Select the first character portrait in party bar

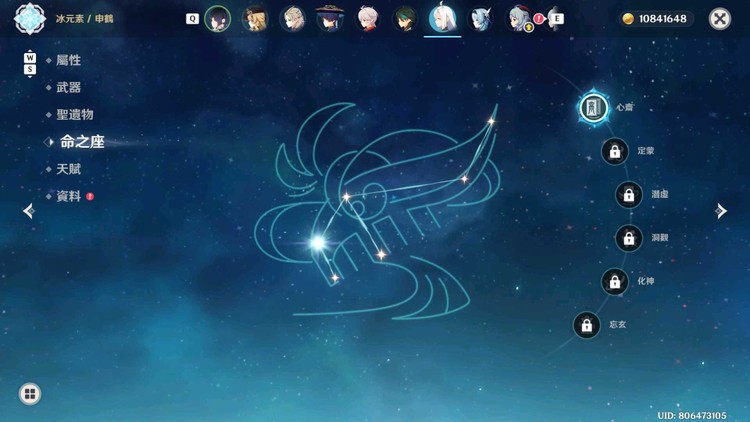coord(218,19)
